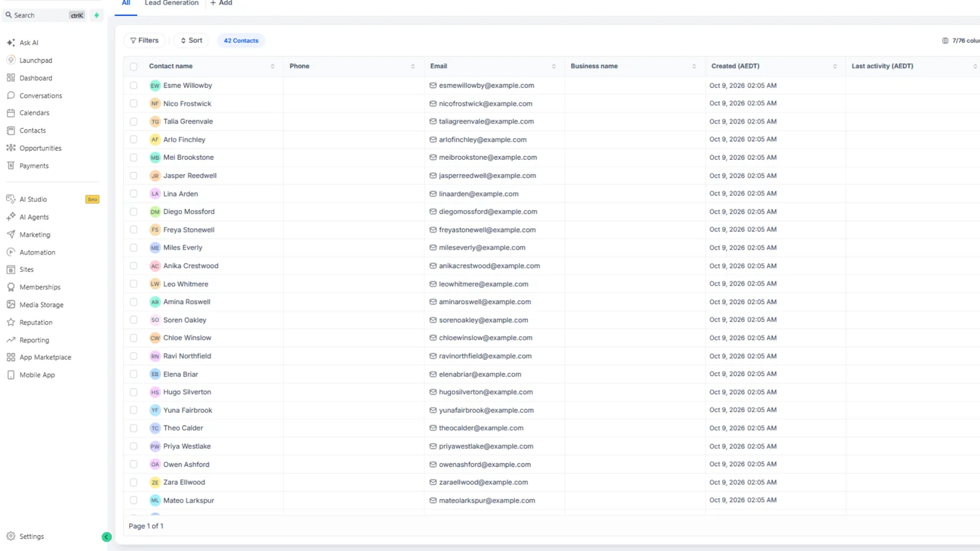Open the Filters button
The height and width of the screenshot is (551, 980).
pos(145,40)
